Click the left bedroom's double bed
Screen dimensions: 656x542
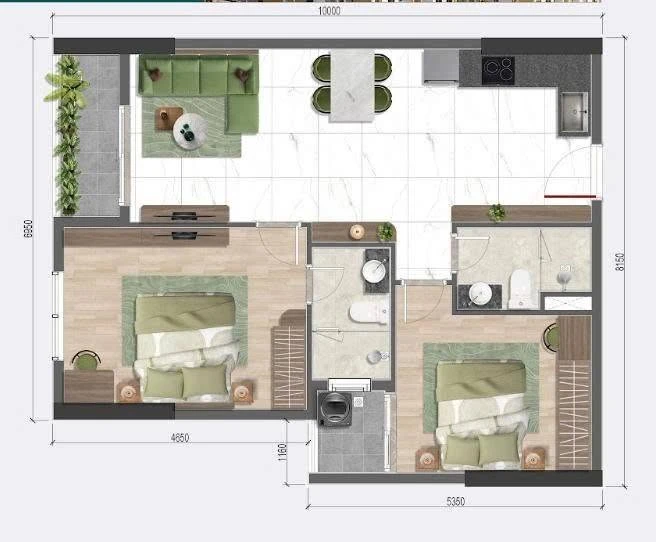pyautogui.click(x=185, y=347)
